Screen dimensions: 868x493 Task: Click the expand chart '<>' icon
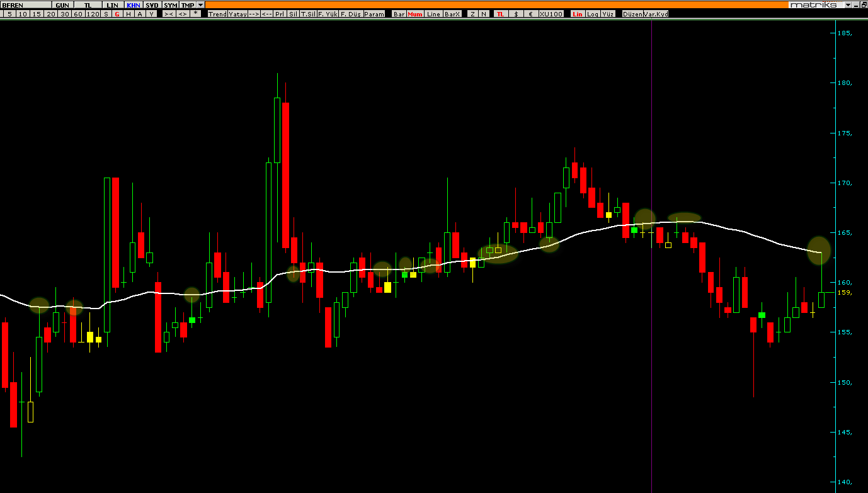[x=182, y=14]
